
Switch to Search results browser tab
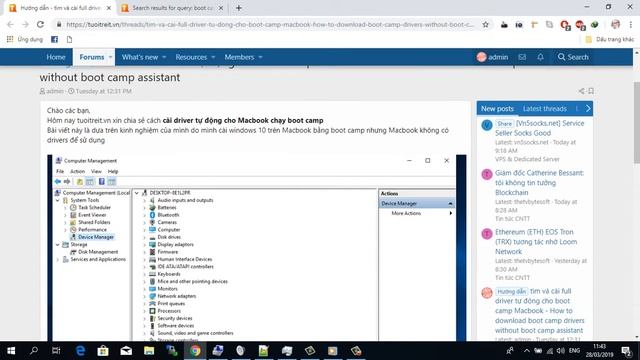[172, 8]
